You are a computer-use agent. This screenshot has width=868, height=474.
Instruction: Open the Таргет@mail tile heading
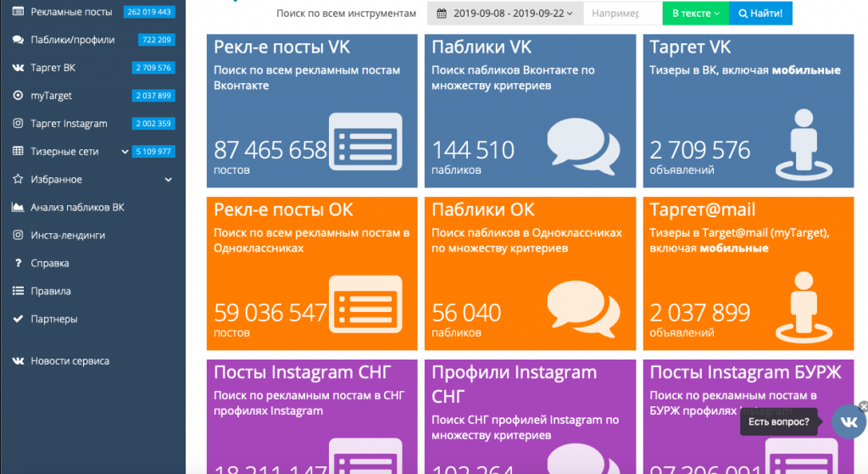click(703, 210)
